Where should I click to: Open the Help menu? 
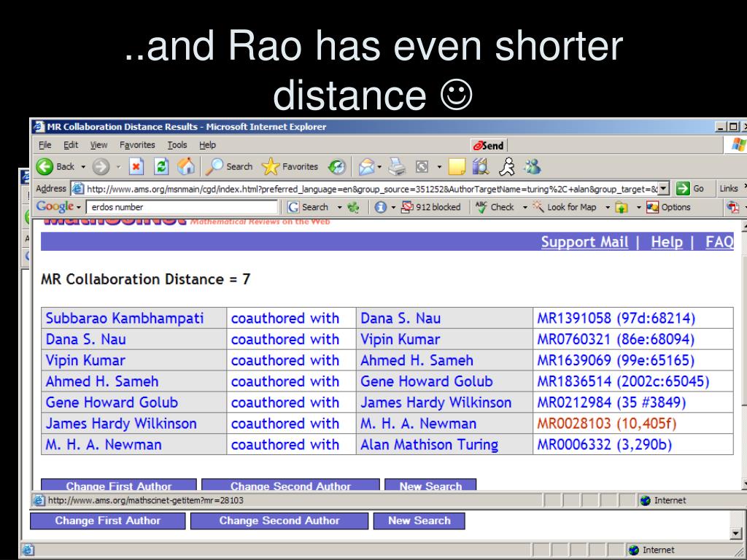(207, 145)
